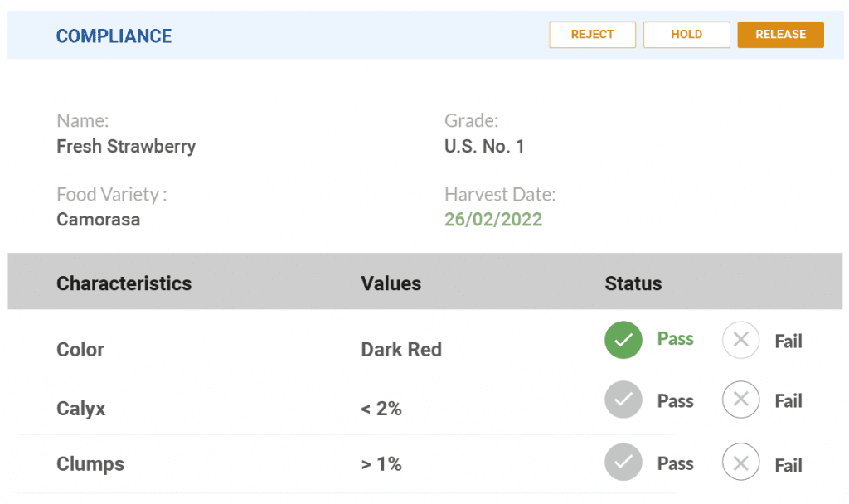Image resolution: width=849 pixels, height=504 pixels.
Task: Mark Calyx as Pass via checkmark icon
Action: tap(623, 400)
